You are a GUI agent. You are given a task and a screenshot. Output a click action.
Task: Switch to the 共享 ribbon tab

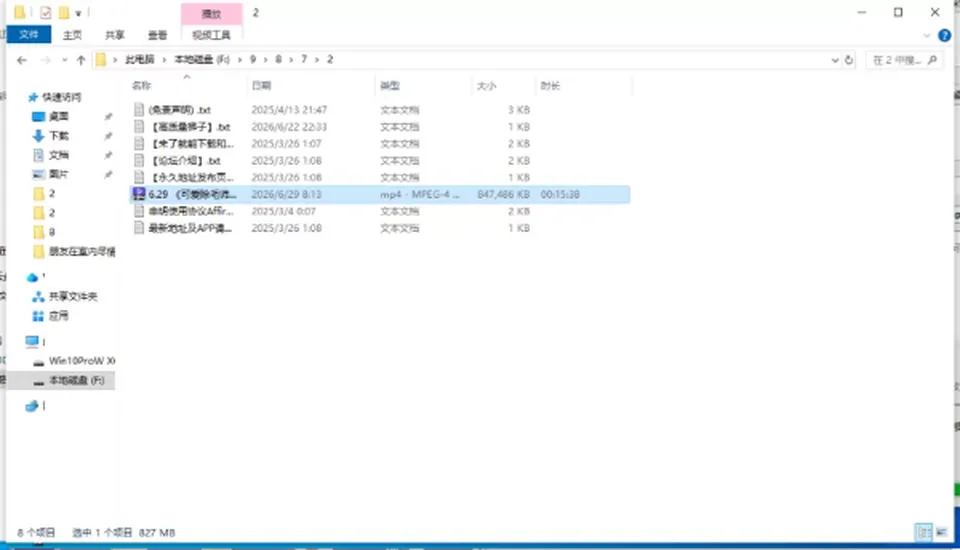(114, 35)
